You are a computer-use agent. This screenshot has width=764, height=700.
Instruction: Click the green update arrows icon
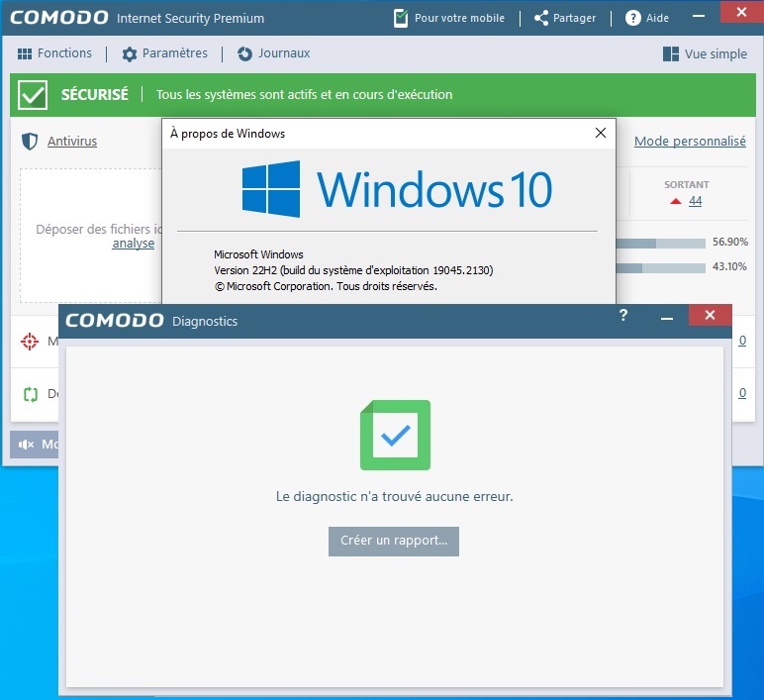(x=31, y=394)
